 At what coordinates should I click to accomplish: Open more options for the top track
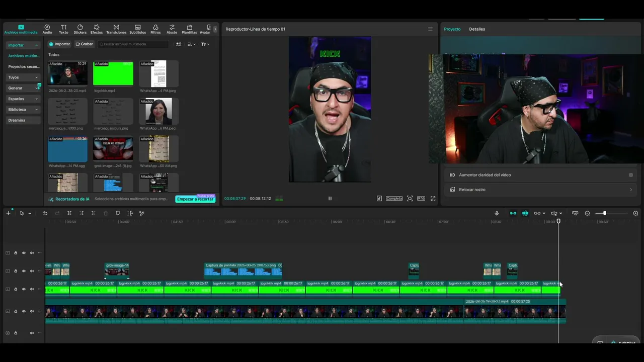pos(40,253)
